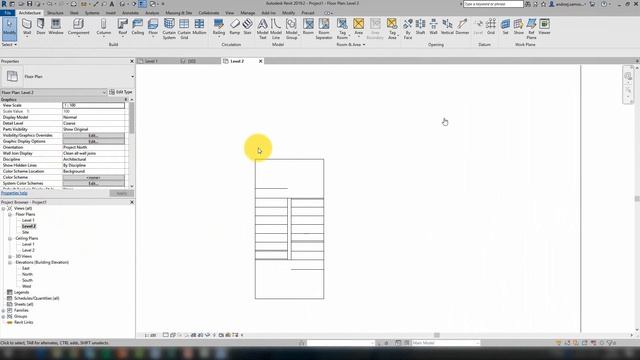Screen dimensions: 640x360
Task: Open the Floor Plan type selector dropdown
Action: [x=132, y=76]
